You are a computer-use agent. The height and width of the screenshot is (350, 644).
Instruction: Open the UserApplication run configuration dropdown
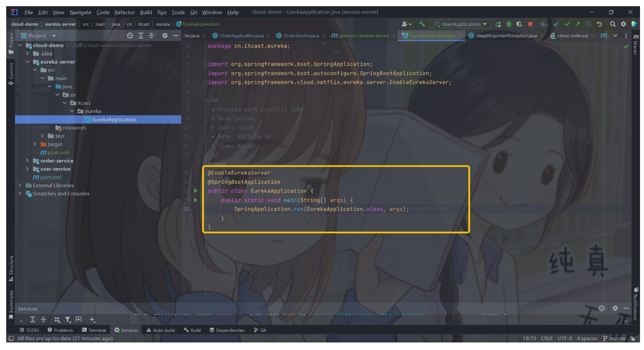tap(460, 24)
